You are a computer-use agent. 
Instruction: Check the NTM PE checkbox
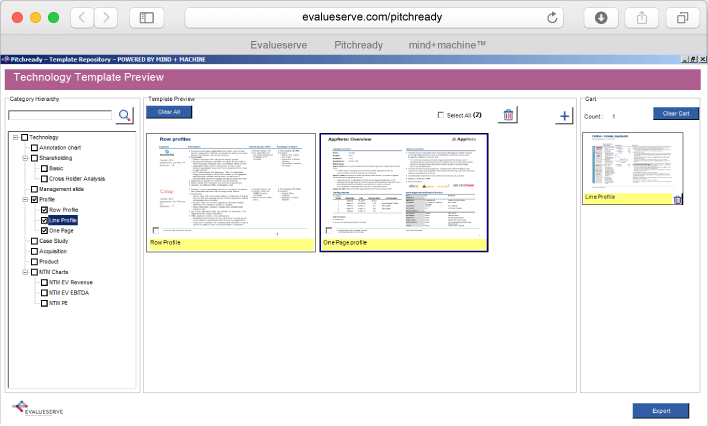pos(44,304)
